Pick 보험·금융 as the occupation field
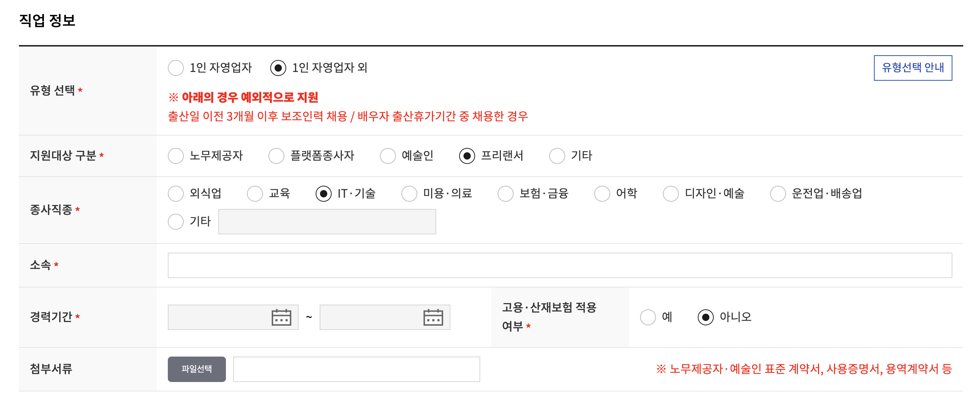Screen dimensions: 980x402 coord(506,194)
